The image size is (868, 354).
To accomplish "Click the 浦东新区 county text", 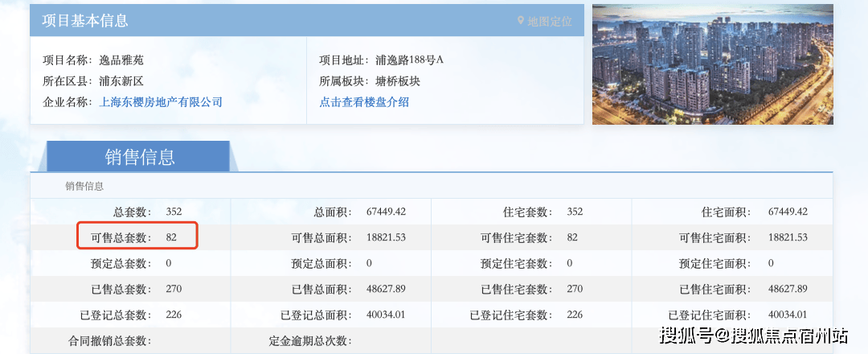I will [121, 81].
